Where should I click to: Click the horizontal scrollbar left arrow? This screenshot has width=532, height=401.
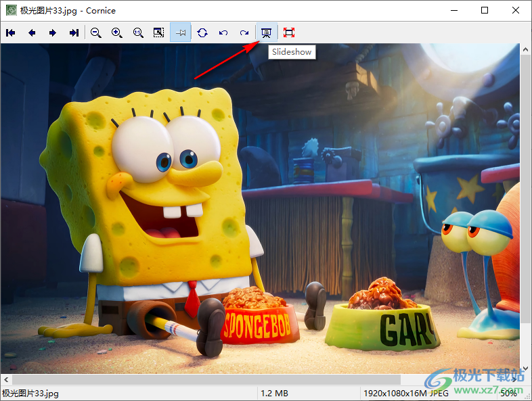point(6,379)
